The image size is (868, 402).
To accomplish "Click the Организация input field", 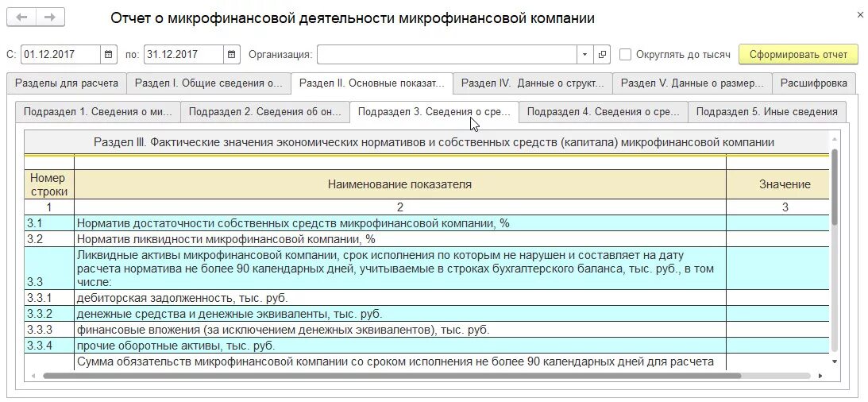I will point(447,54).
